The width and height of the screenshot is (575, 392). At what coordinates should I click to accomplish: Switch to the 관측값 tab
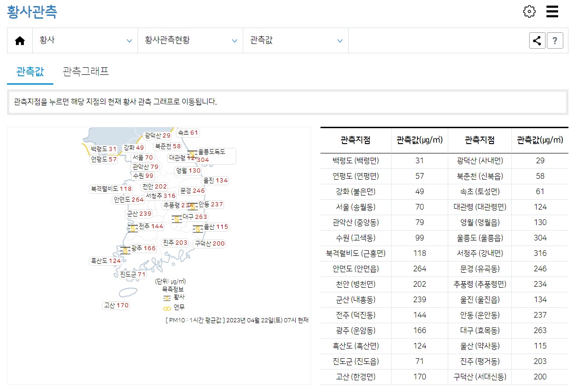point(30,72)
